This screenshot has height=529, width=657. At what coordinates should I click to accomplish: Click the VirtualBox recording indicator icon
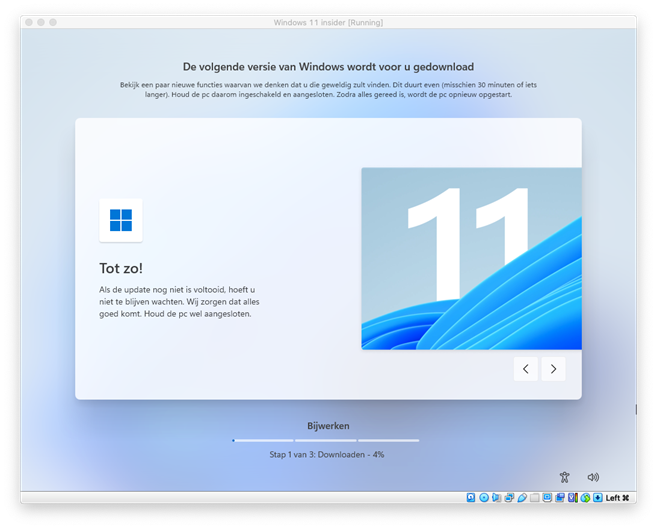560,498
